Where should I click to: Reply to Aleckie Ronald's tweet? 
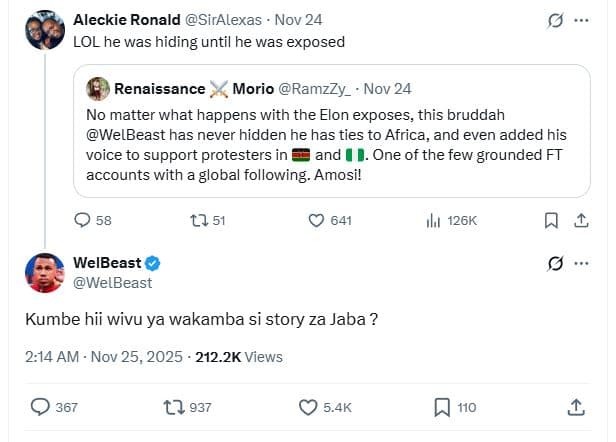point(84,220)
